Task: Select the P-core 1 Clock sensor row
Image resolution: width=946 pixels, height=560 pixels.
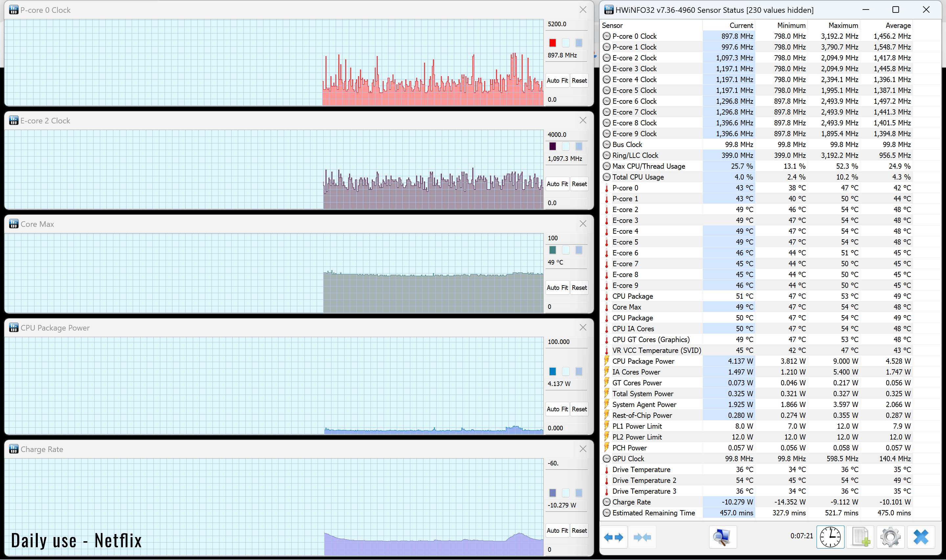Action: [756, 47]
